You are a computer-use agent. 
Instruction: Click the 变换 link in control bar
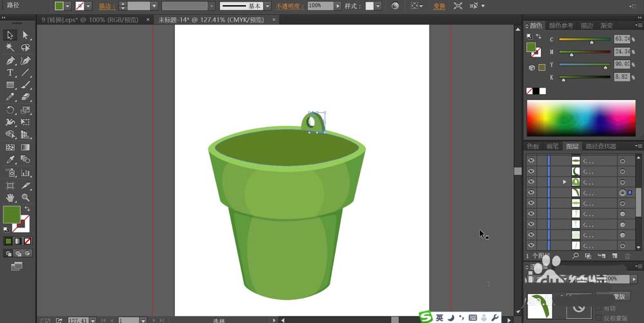tap(439, 6)
